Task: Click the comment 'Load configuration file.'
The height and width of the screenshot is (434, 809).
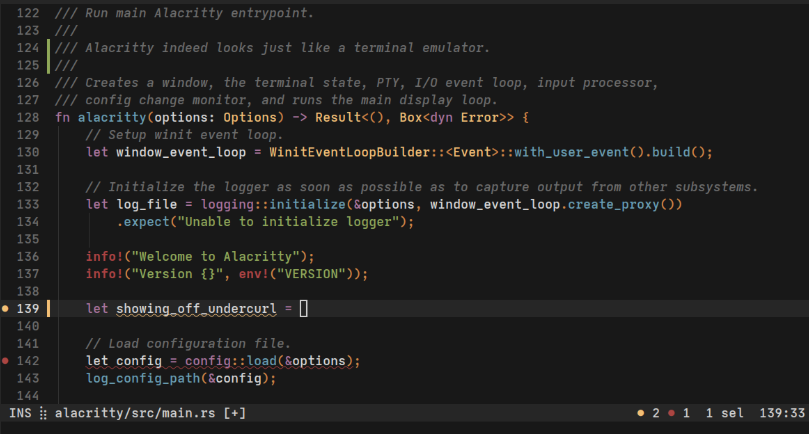Action: (188, 344)
